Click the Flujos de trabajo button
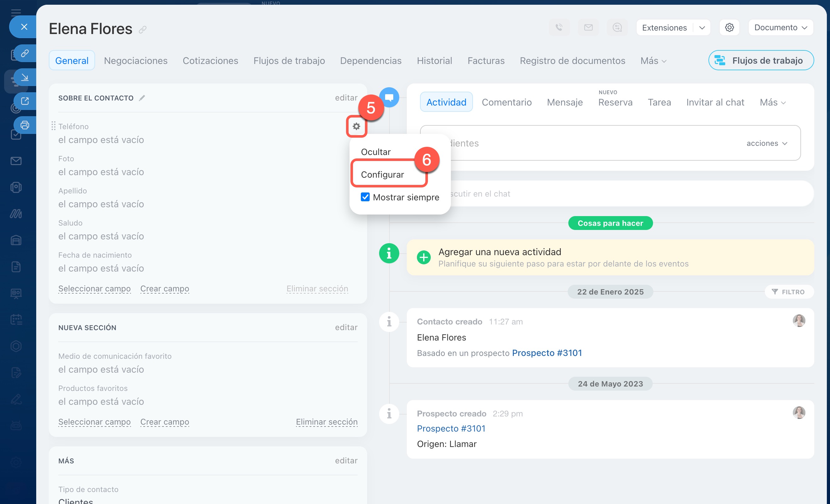Viewport: 830px width, 504px height. click(761, 61)
